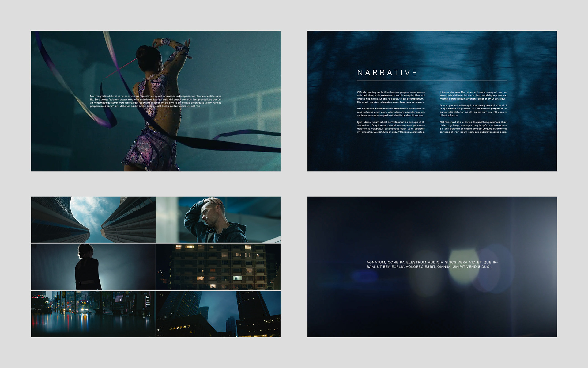The image size is (588, 368).
Task: Click the horizontal rule under NARRATIVE
Action: click(x=432, y=81)
